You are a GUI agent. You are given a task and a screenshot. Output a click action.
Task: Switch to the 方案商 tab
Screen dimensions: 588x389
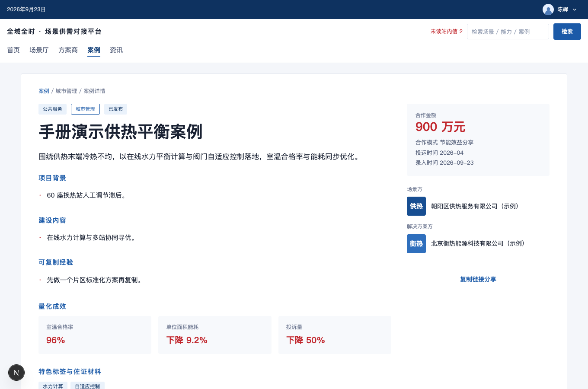point(68,50)
